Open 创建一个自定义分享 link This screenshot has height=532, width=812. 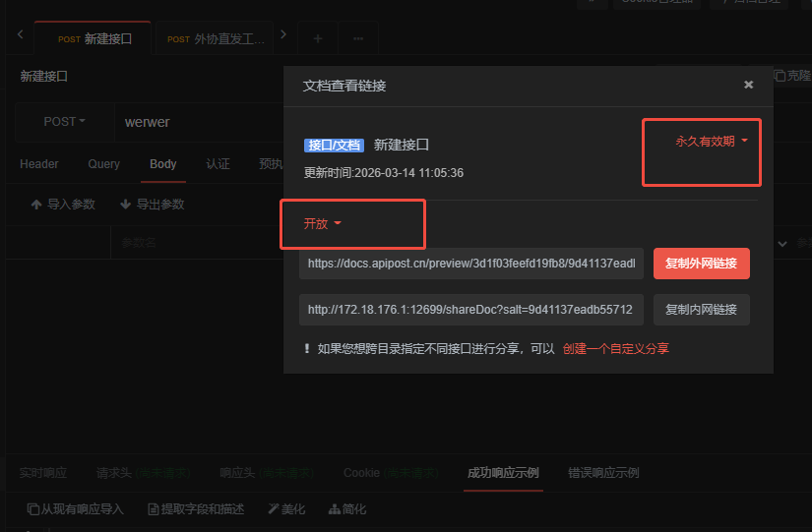tap(616, 349)
